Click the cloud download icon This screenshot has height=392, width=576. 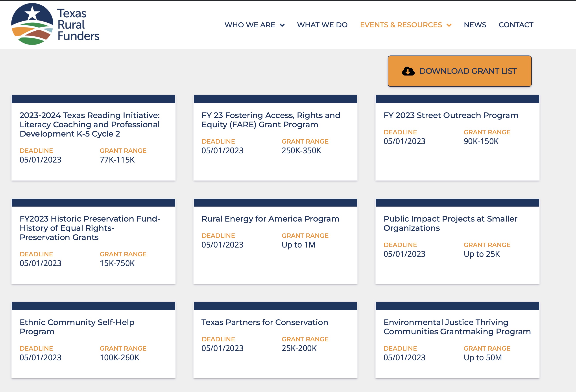(x=408, y=71)
